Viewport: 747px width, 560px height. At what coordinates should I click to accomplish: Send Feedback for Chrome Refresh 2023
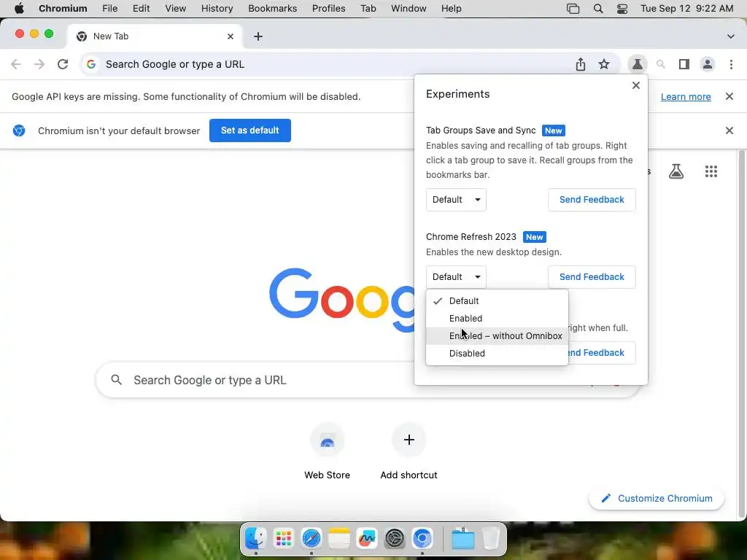click(x=592, y=276)
